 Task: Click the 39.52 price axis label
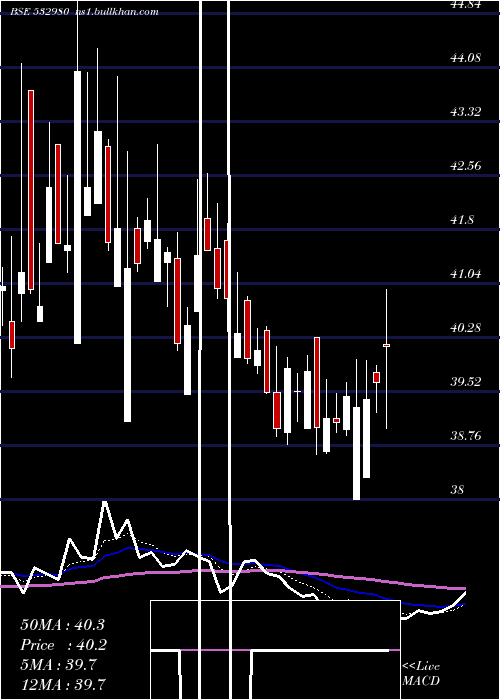(x=466, y=382)
